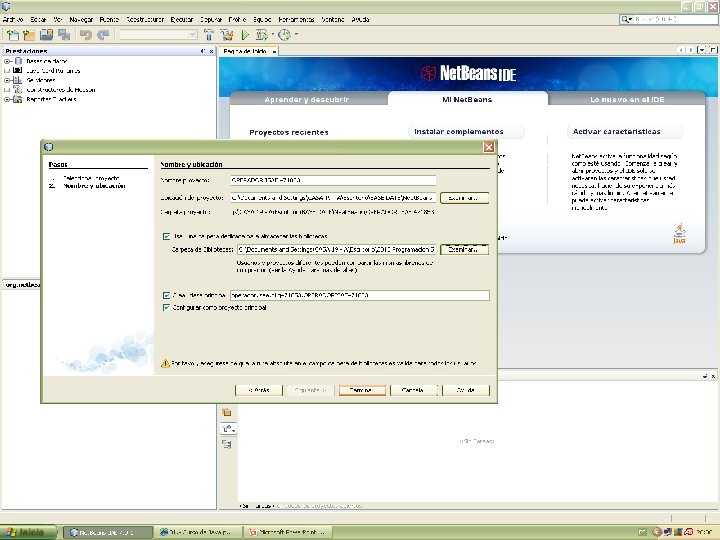Click the Terminar button in dialog
This screenshot has width=720, height=540.
[362, 390]
